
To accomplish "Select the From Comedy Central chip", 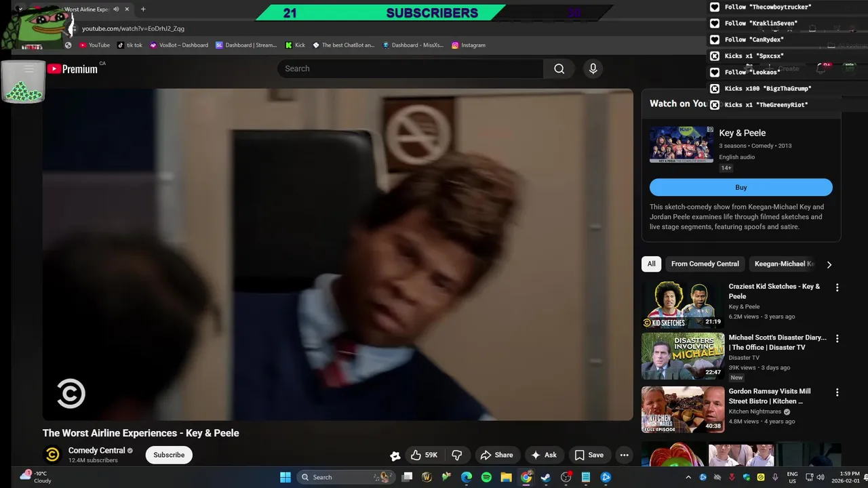I will pyautogui.click(x=705, y=264).
